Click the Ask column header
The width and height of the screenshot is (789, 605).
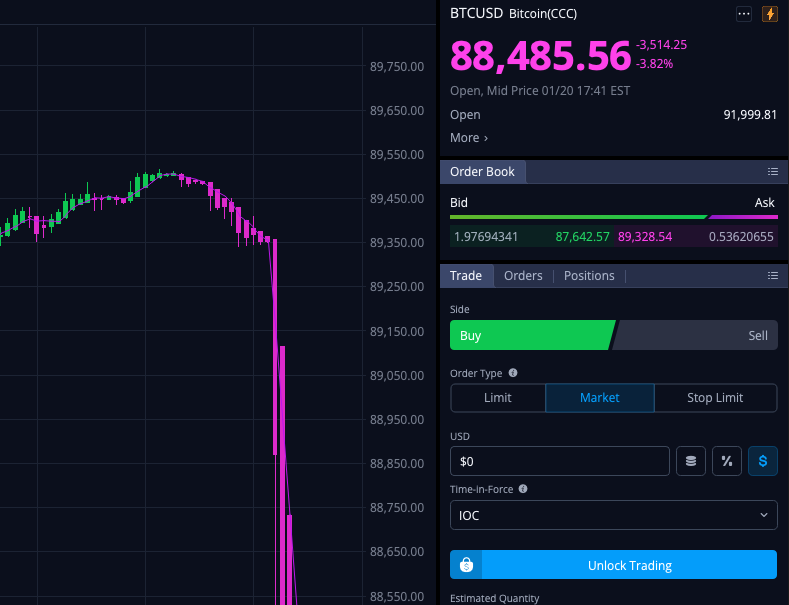pos(764,202)
